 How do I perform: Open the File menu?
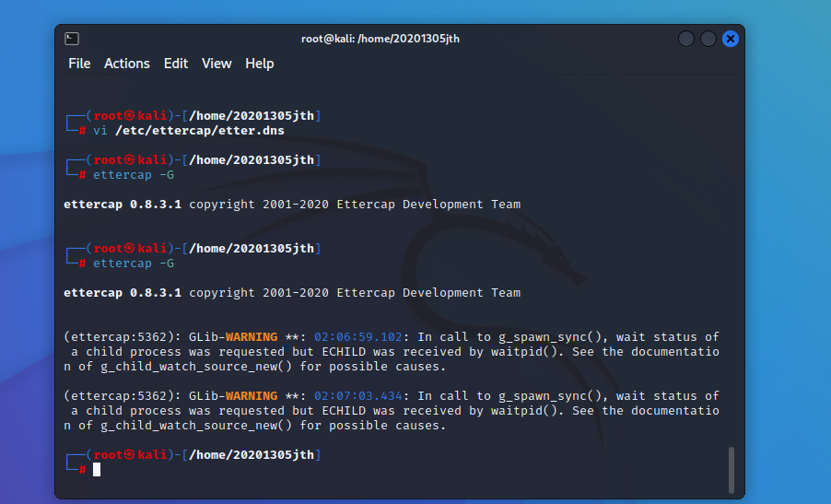pyautogui.click(x=79, y=64)
